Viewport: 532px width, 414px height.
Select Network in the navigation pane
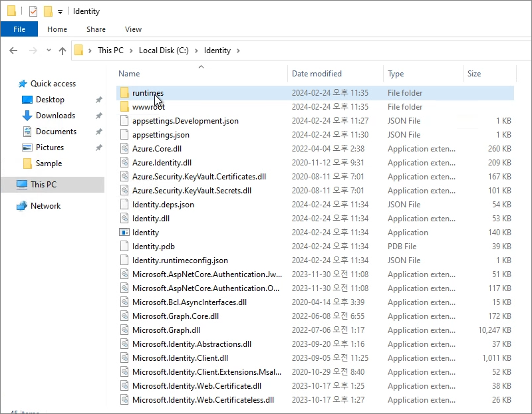coord(45,206)
